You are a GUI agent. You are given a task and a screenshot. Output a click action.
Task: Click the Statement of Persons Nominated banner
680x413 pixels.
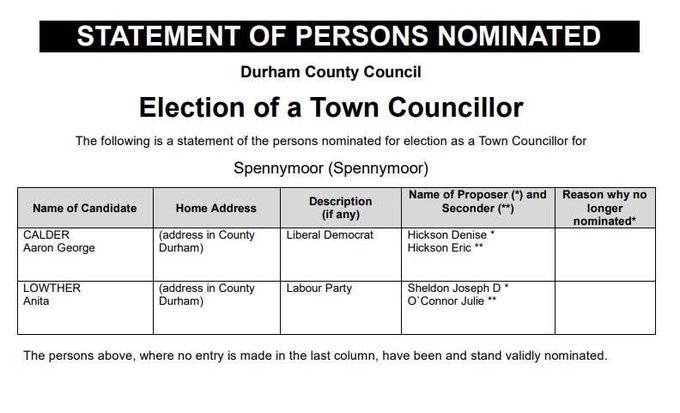pos(339,37)
